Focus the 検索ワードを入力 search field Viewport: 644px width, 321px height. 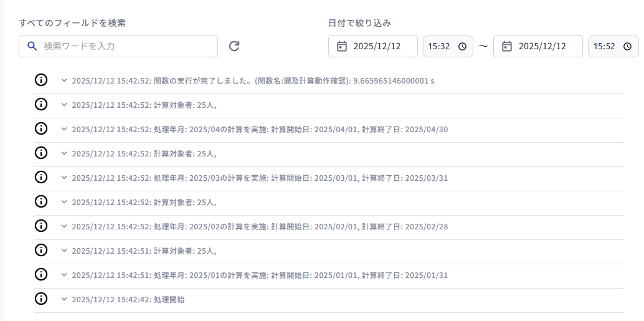pos(125,46)
